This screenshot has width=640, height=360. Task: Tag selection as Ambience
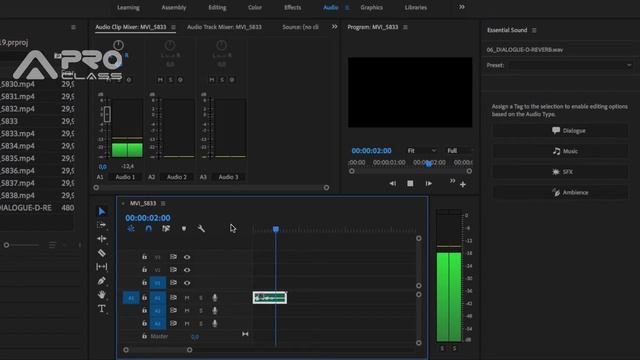[x=560, y=192]
